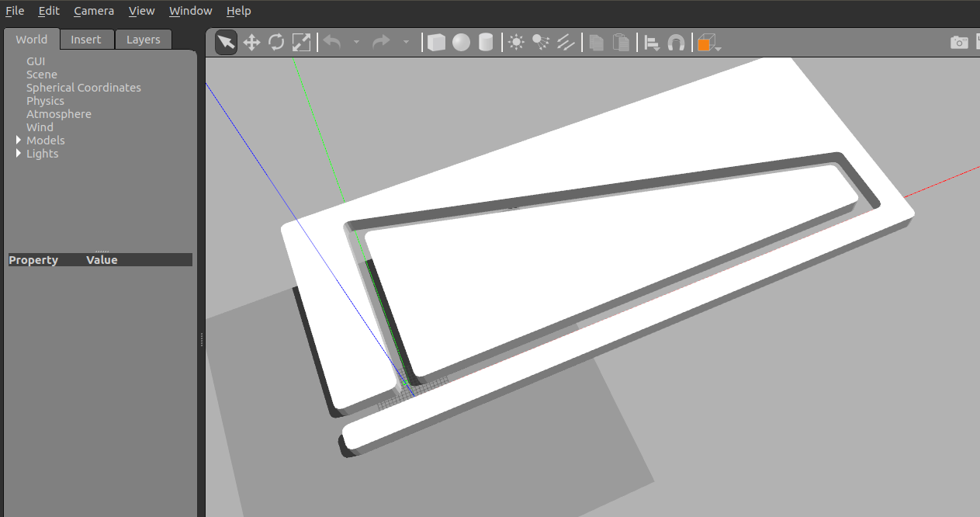This screenshot has height=517, width=980.
Task: Select Physics in the world tree
Action: 45,101
